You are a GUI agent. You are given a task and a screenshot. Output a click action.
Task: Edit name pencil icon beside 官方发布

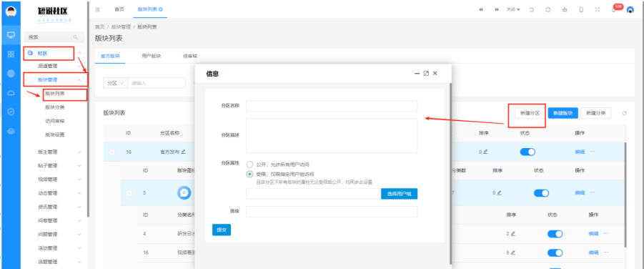(x=183, y=152)
